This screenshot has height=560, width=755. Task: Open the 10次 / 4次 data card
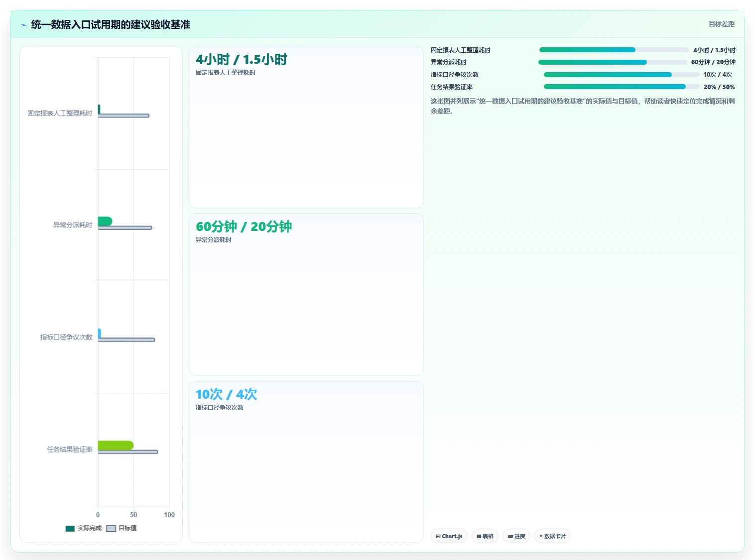click(306, 462)
